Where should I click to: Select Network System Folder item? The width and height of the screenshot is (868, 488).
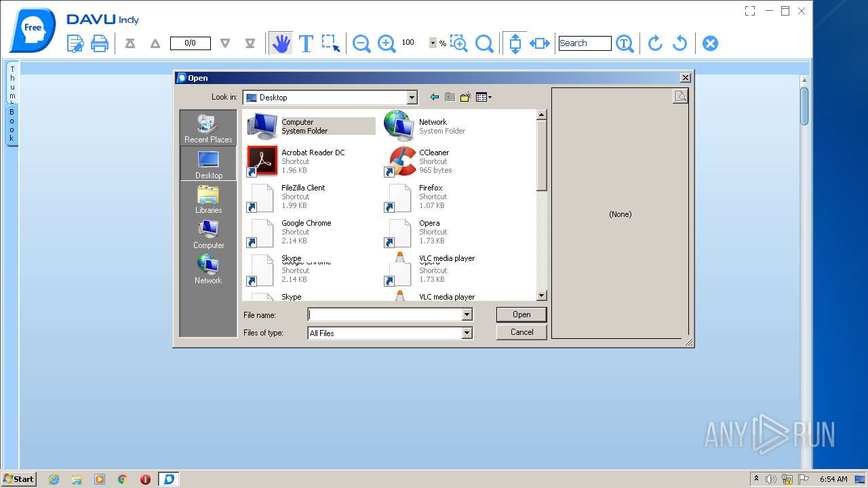[425, 126]
